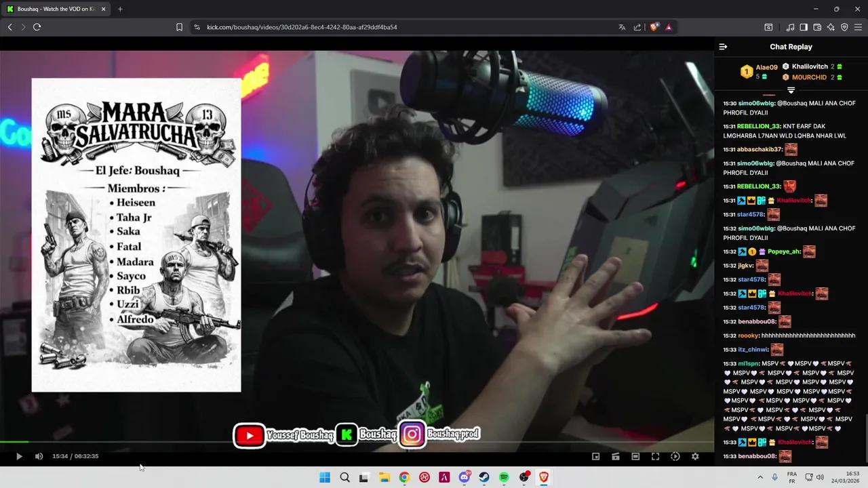The image size is (868, 488).
Task: Open a new browser tab
Action: (x=120, y=9)
